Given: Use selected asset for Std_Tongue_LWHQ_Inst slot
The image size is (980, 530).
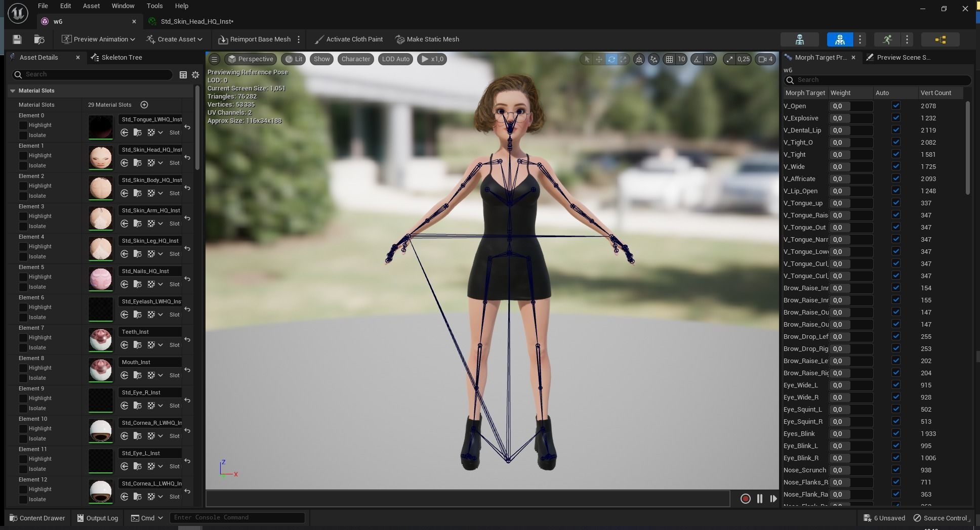Looking at the screenshot, I should (x=125, y=132).
